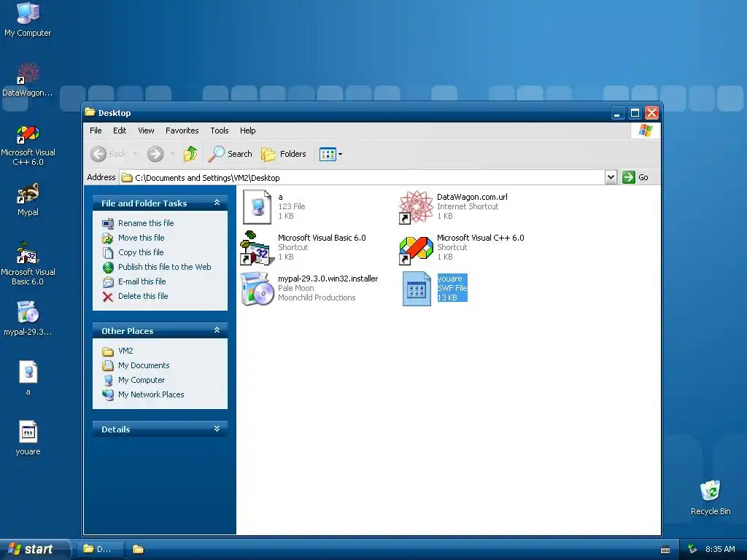Select Microsoft Visual Basic 6.0 desktop icon
The width and height of the screenshot is (747, 560).
click(28, 264)
